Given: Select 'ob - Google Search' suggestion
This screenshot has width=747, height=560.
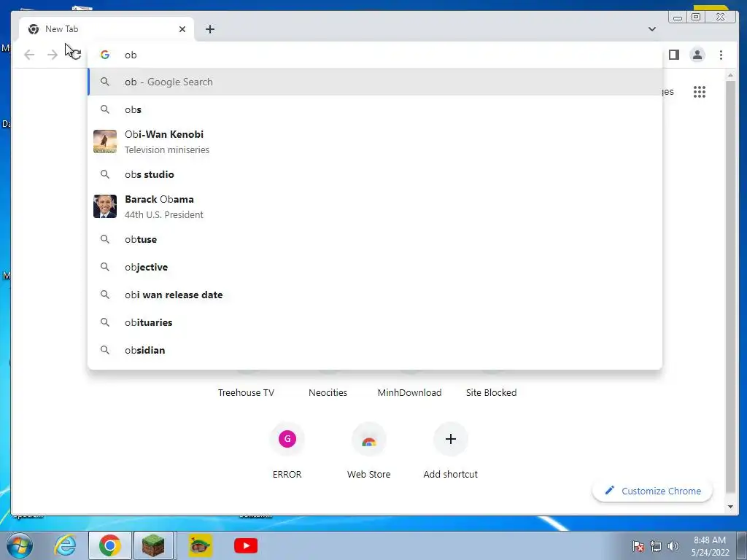Looking at the screenshot, I should [375, 82].
